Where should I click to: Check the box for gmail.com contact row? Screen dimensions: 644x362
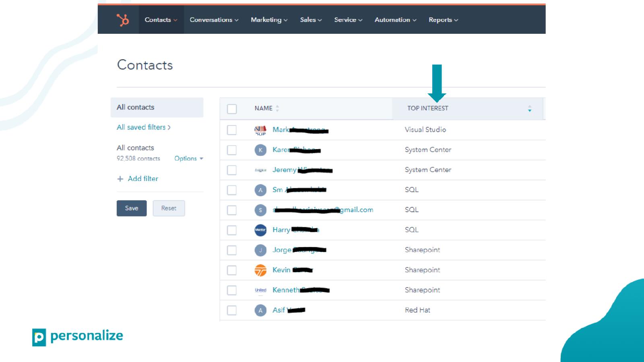(x=232, y=210)
